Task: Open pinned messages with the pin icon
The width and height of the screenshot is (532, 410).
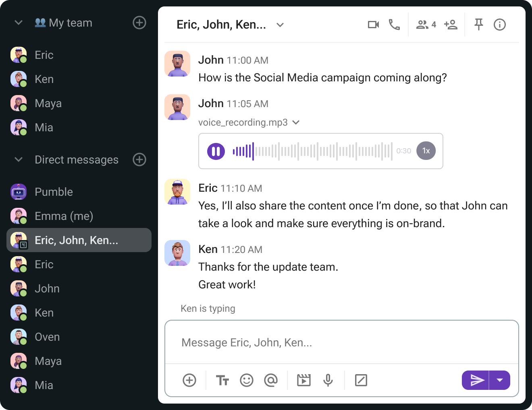Action: click(478, 25)
